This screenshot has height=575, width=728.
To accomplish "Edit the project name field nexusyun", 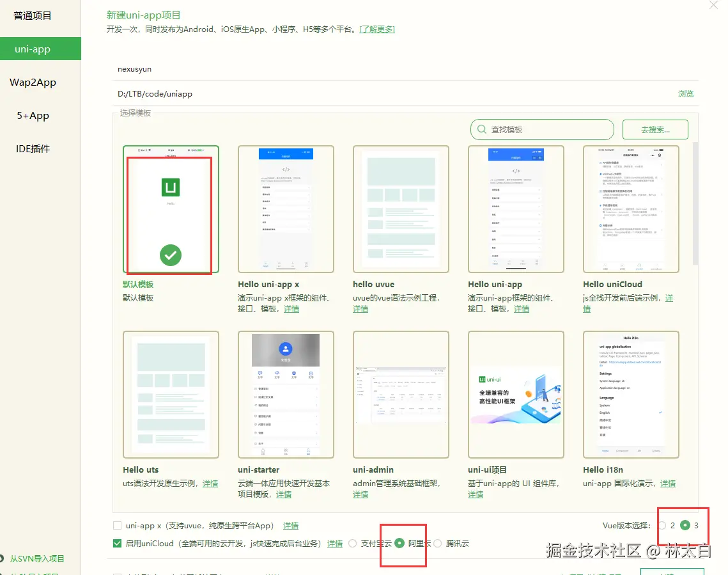I will coord(405,69).
